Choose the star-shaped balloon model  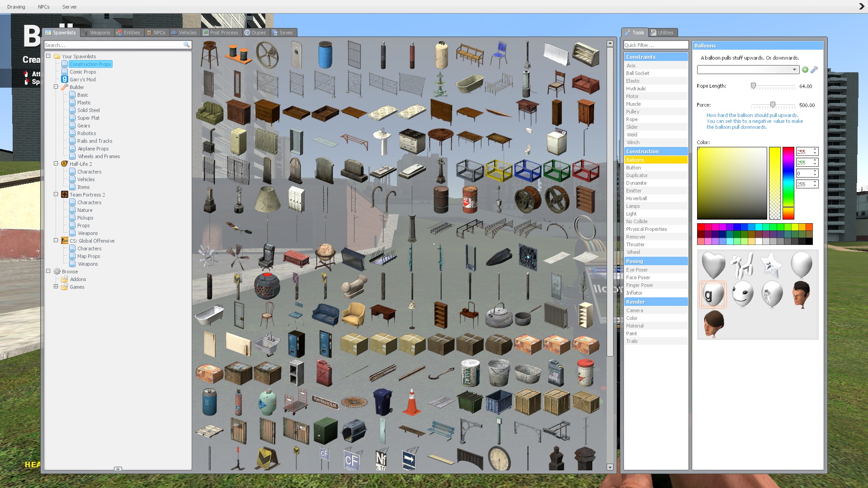pos(771,265)
